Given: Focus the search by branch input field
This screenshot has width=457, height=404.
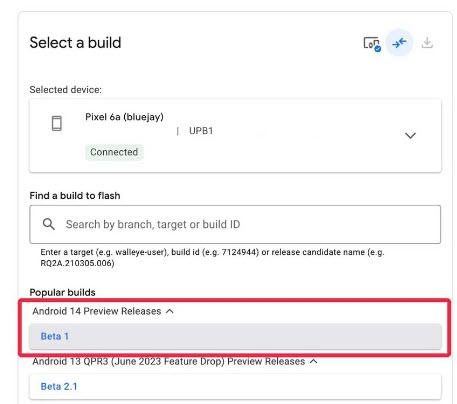Looking at the screenshot, I should click(x=235, y=224).
